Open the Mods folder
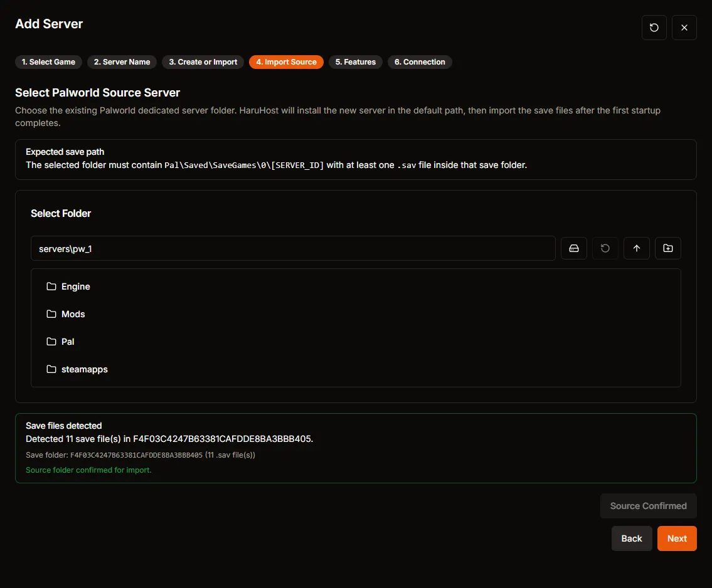Viewport: 712px width, 588px height. (73, 314)
